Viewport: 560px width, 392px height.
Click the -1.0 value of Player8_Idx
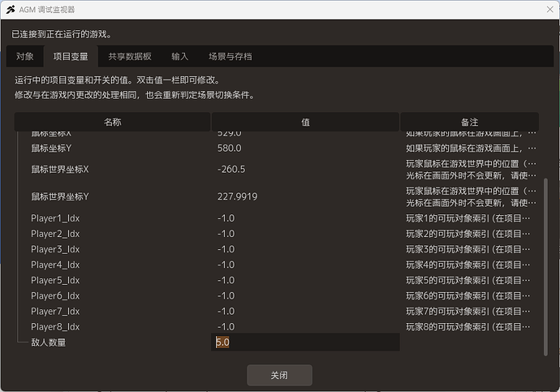click(226, 327)
